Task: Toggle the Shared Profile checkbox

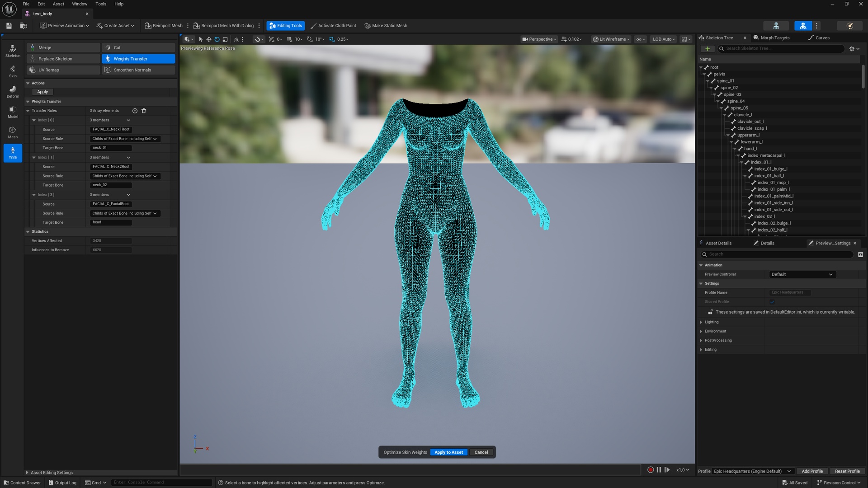Action: (x=772, y=302)
